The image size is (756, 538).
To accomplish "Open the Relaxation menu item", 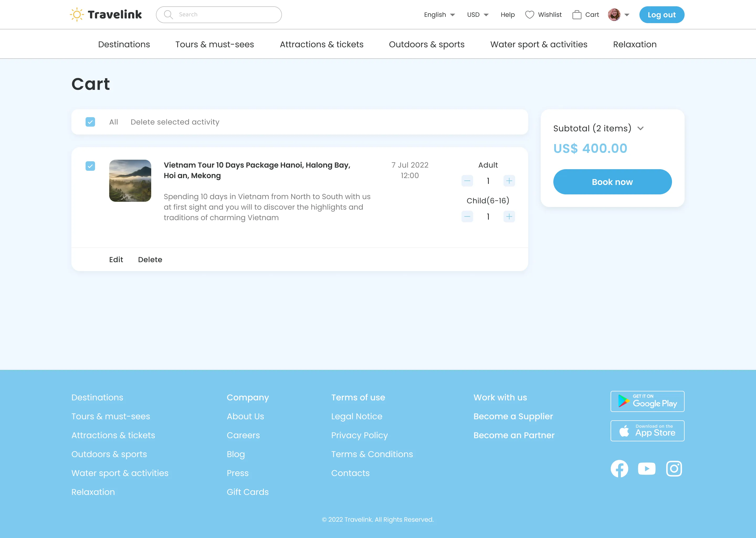I will (634, 44).
